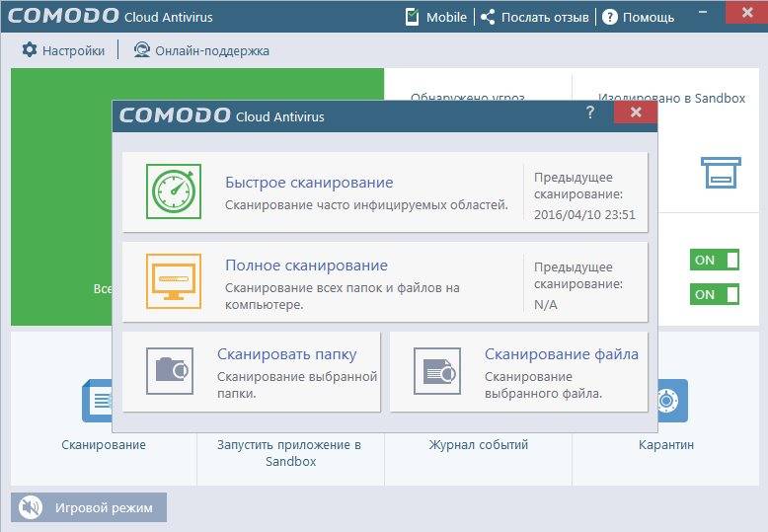
Task: Toggle the upper ON switch
Action: pos(714,261)
